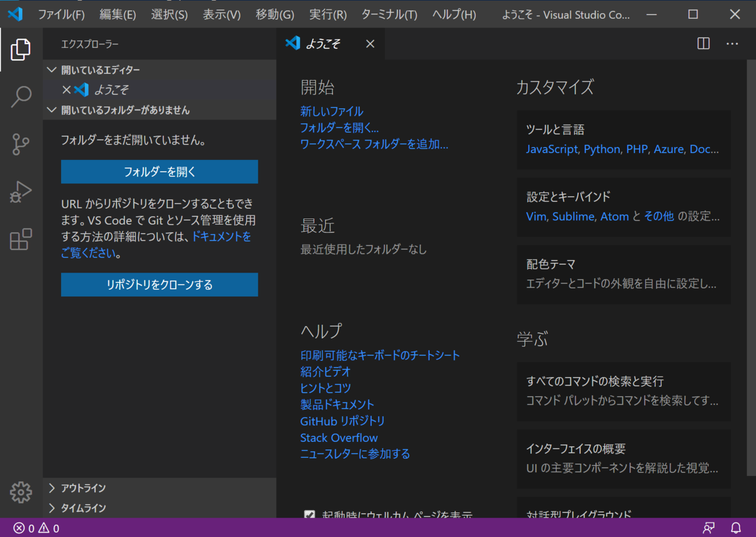The width and height of the screenshot is (756, 537).
Task: Open the Explorer view in activity bar
Action: pyautogui.click(x=21, y=50)
